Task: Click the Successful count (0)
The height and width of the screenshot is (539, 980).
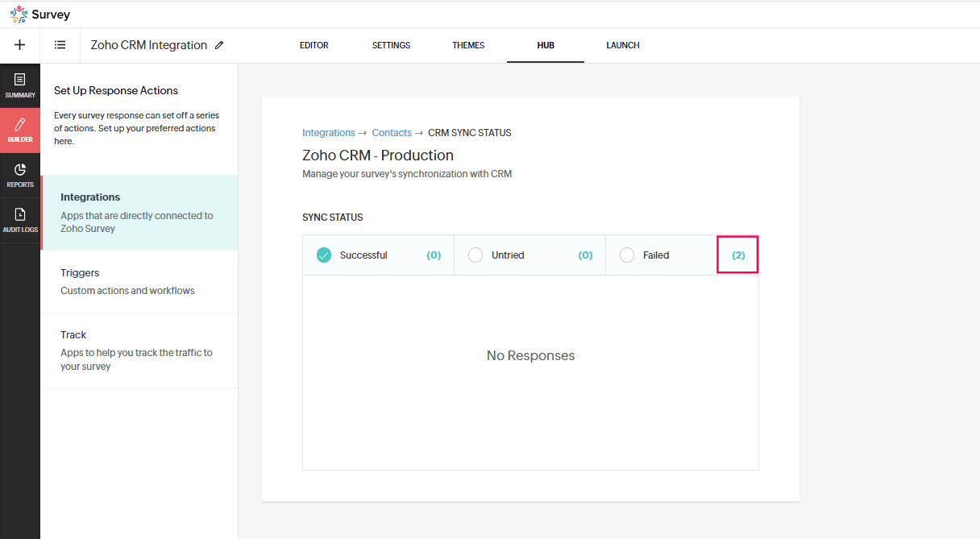Action: pyautogui.click(x=434, y=255)
